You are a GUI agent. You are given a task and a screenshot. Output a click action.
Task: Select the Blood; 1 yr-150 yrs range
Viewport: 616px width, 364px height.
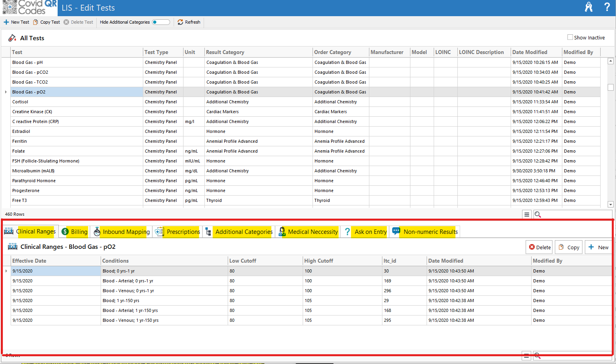pos(311,301)
